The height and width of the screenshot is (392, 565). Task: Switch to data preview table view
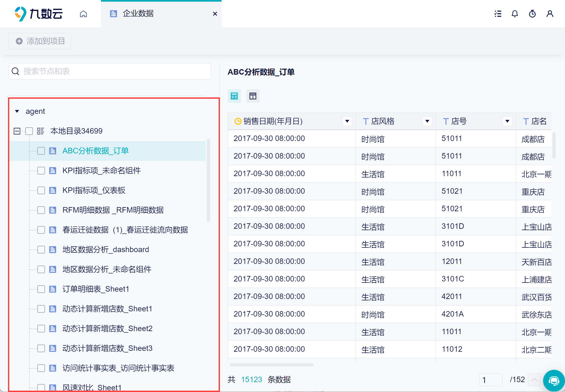234,96
